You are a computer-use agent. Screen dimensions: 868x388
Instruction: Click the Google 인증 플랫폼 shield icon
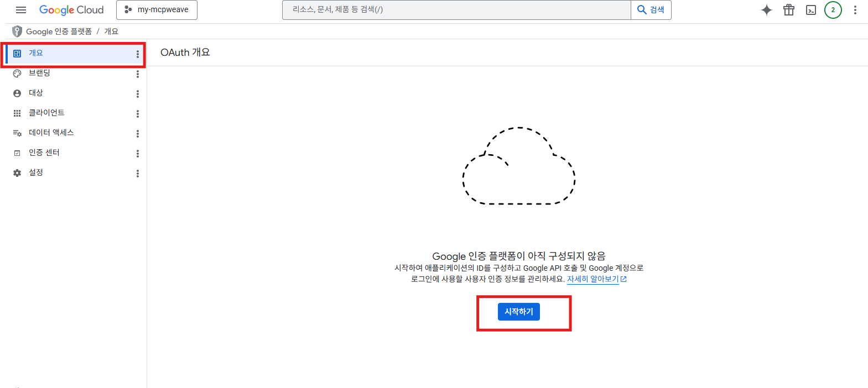[x=17, y=32]
